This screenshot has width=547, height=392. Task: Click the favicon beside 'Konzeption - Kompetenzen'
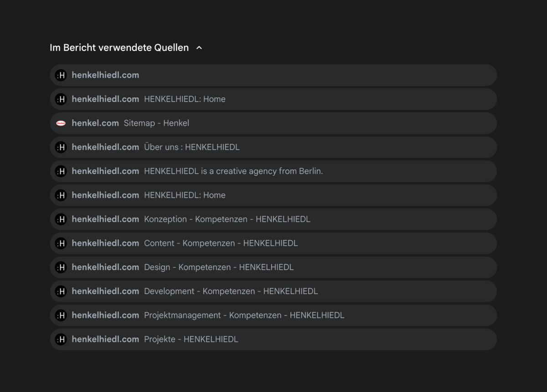click(x=61, y=219)
